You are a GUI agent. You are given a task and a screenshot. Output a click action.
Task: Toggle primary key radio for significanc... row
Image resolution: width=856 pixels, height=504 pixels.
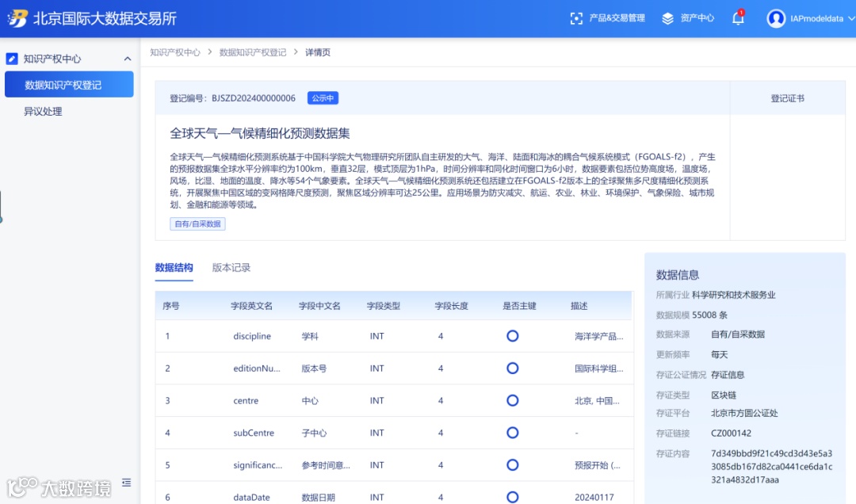click(512, 465)
